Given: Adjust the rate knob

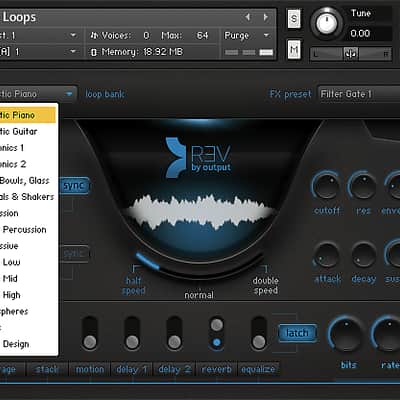Looking at the screenshot, I should tap(387, 333).
